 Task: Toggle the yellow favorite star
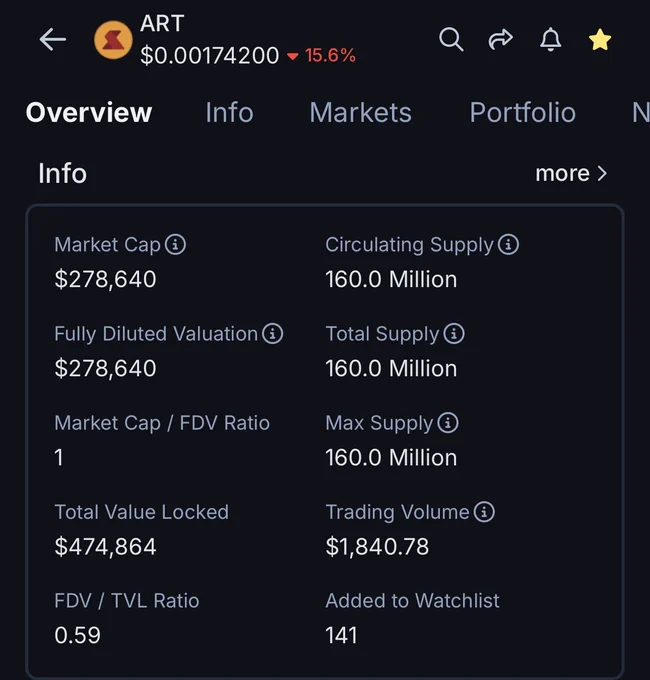click(x=600, y=39)
